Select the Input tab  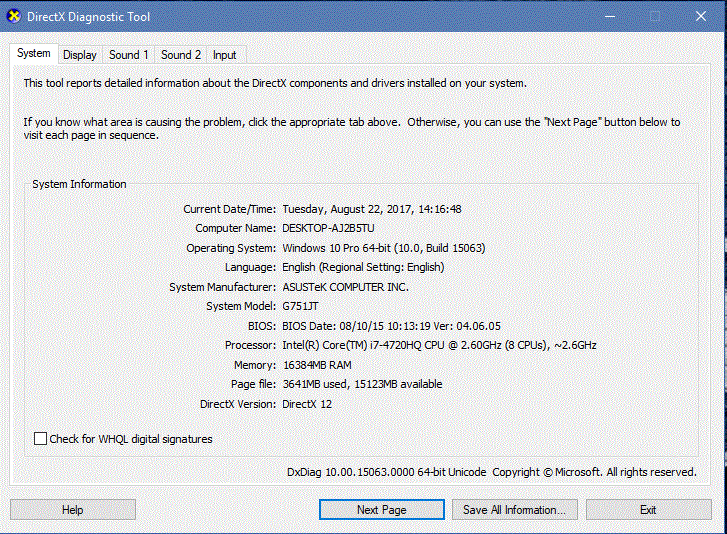224,55
